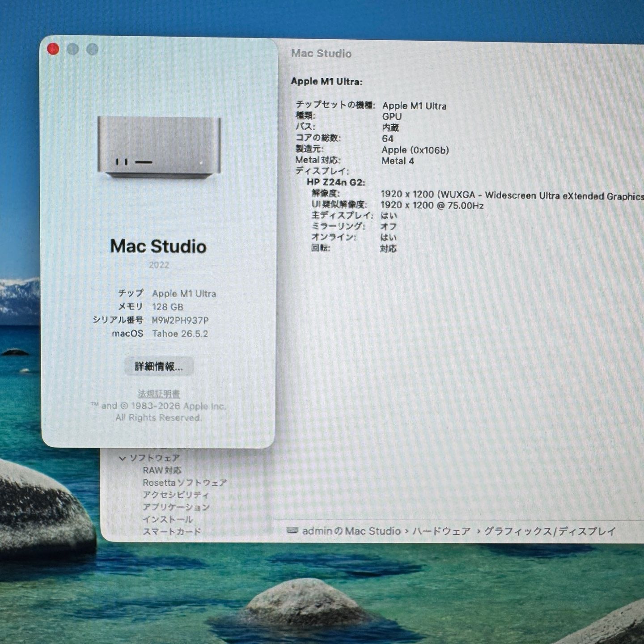
Task: Select アプリケーション in the sidebar
Action: coord(176,507)
